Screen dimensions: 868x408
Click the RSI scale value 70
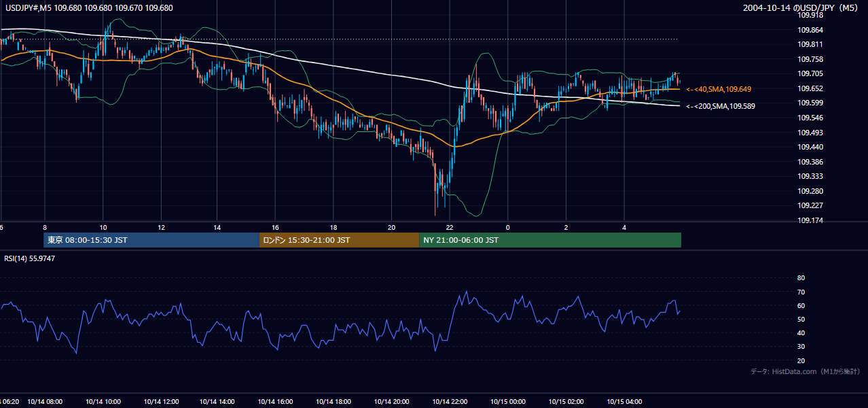(801, 292)
